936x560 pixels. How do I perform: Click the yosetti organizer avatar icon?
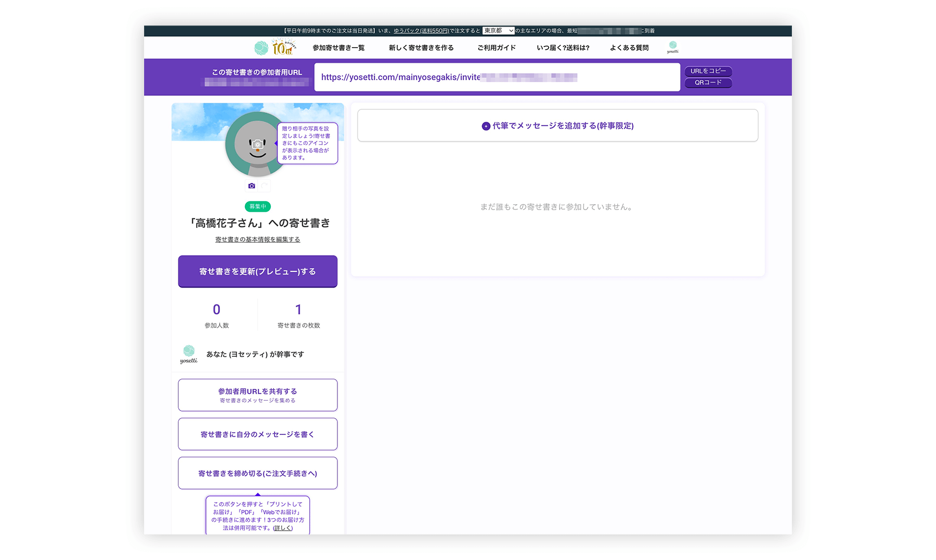pyautogui.click(x=188, y=354)
